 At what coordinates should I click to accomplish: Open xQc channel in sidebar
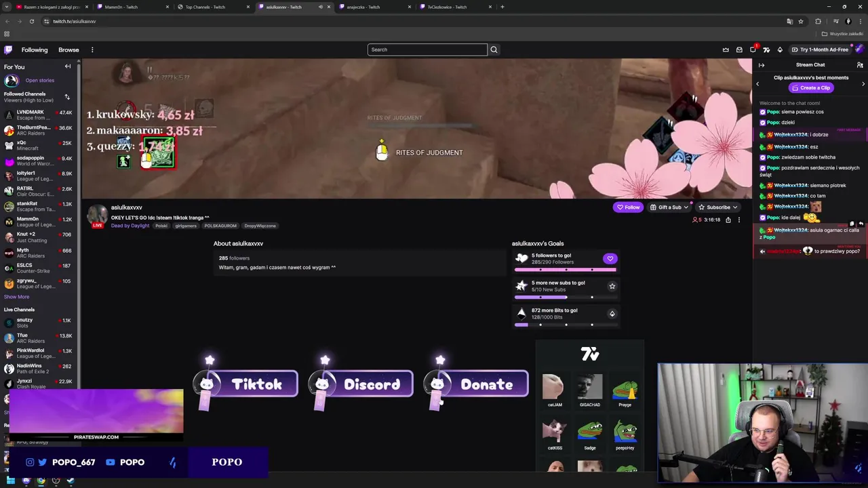38,146
